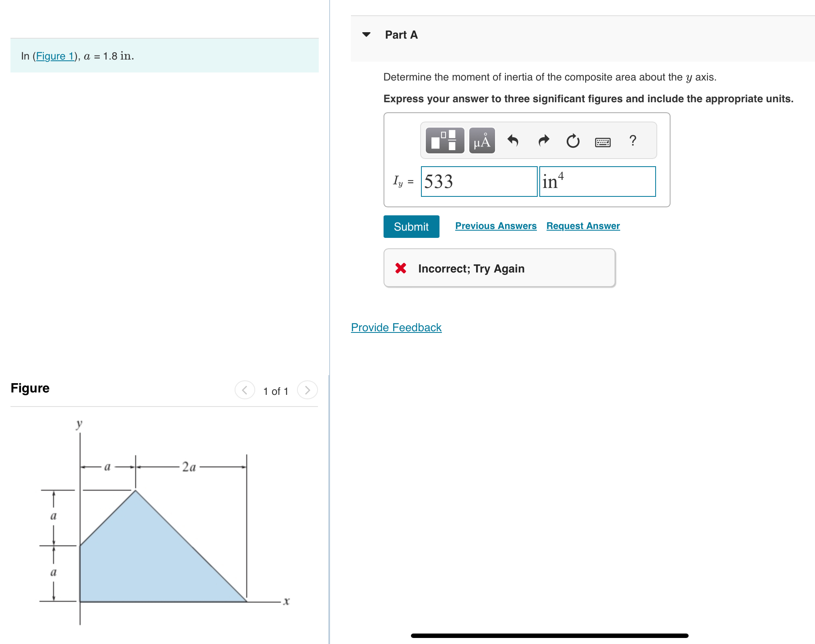This screenshot has height=644, width=815.
Task: Click the previous figure chevron arrow
Action: coord(244,390)
